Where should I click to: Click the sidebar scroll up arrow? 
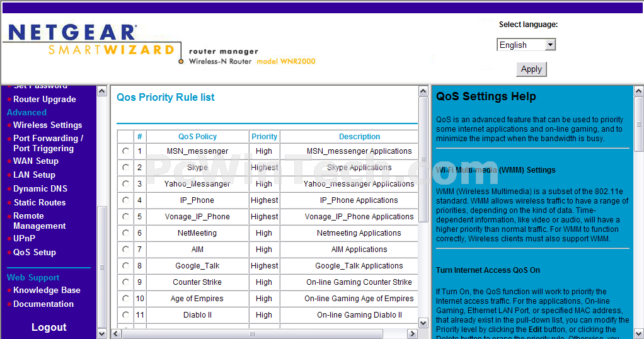click(102, 91)
